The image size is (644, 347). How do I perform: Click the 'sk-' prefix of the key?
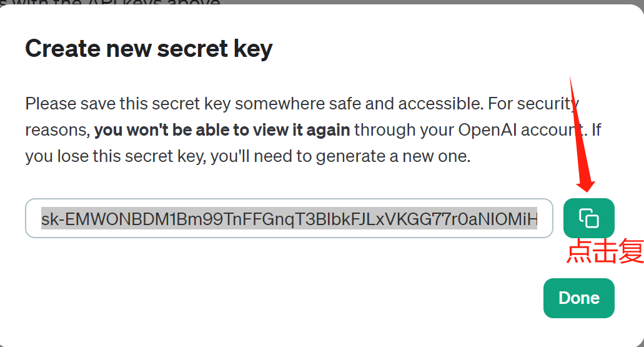52,219
